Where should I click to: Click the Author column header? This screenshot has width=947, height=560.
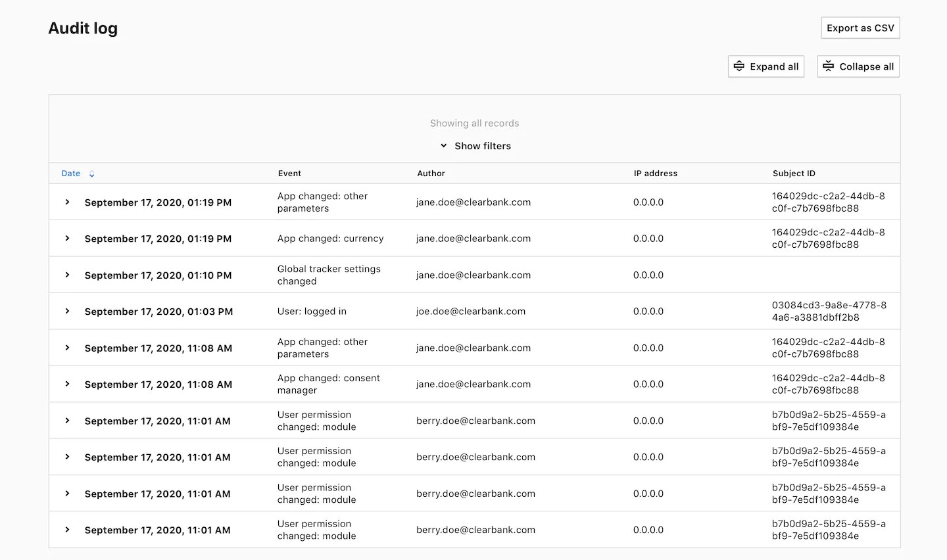[x=431, y=174]
